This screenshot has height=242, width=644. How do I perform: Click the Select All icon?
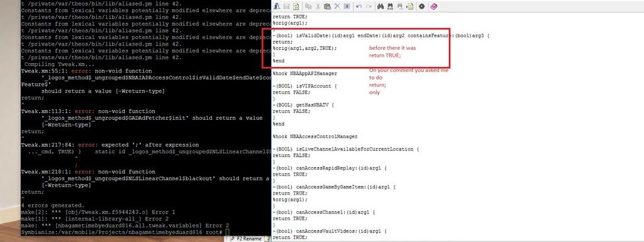pos(347,6)
